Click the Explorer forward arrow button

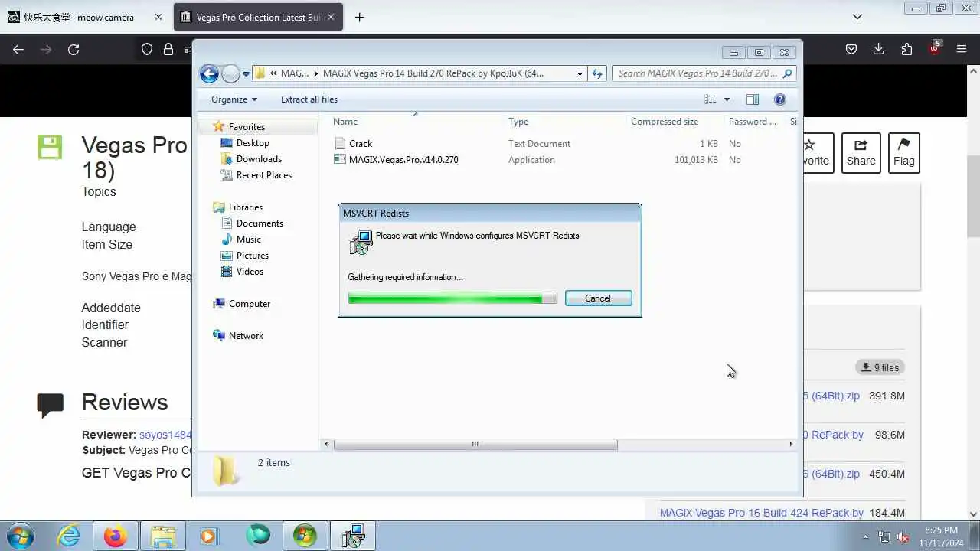tap(230, 73)
